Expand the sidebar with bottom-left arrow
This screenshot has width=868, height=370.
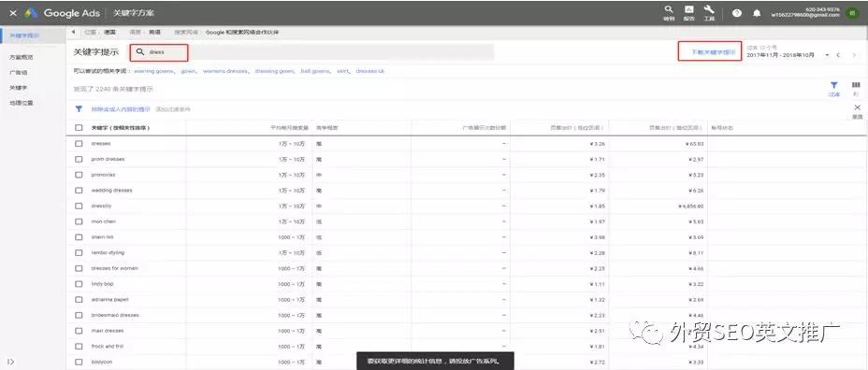10,363
